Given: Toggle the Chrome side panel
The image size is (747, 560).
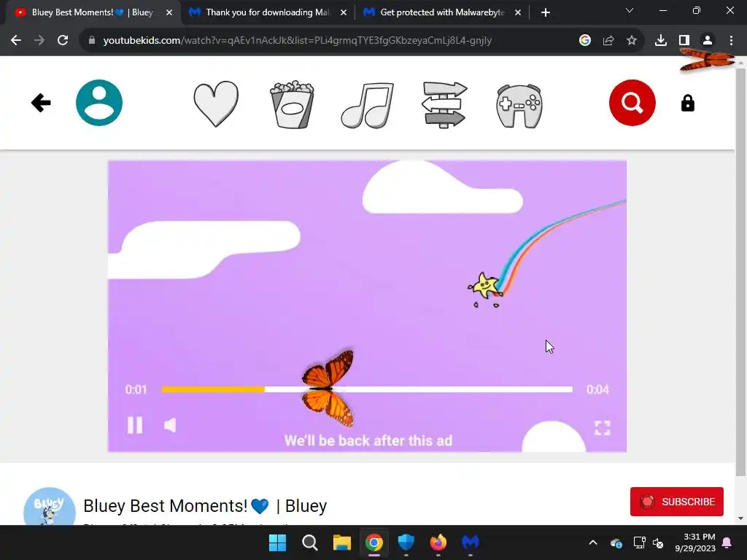Looking at the screenshot, I should [x=684, y=41].
